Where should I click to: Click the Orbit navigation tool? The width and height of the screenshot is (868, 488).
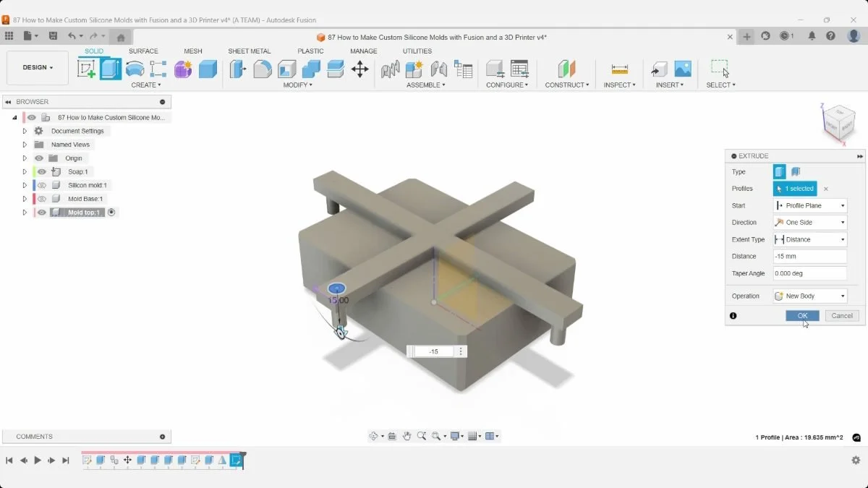click(x=374, y=436)
